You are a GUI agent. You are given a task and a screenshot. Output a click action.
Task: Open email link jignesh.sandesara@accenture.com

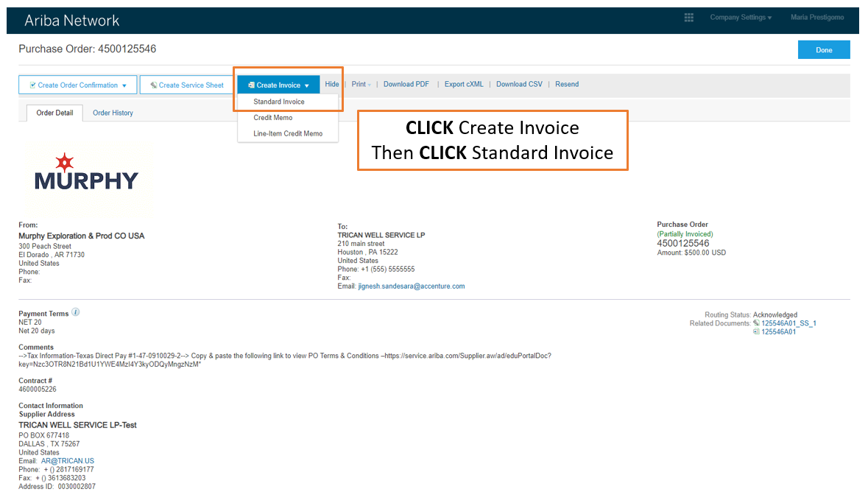coord(412,287)
